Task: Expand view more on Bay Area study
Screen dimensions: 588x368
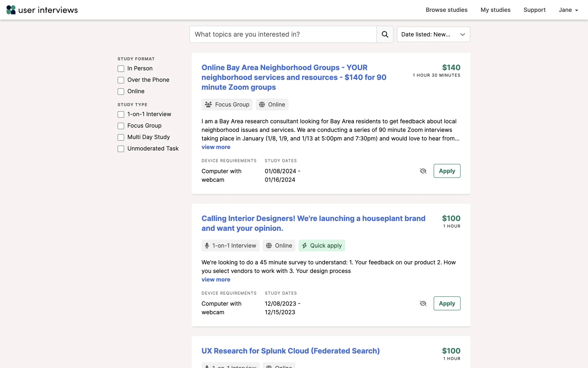Action: pyautogui.click(x=216, y=147)
